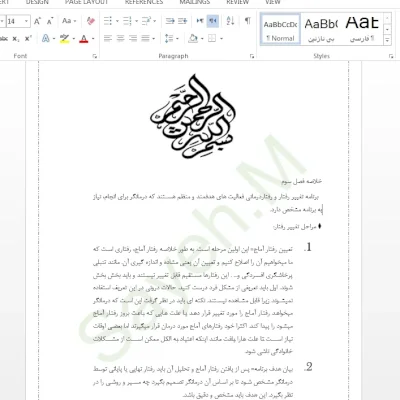Open the Styles gallery More arrow

(x=387, y=40)
